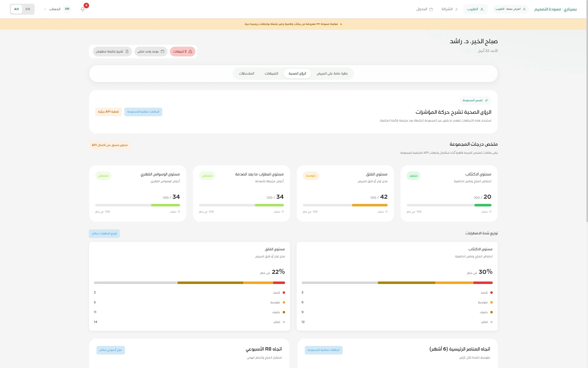588x368 pixels.
Task: Click the calendar icon beside الجدول
Action: point(431,9)
